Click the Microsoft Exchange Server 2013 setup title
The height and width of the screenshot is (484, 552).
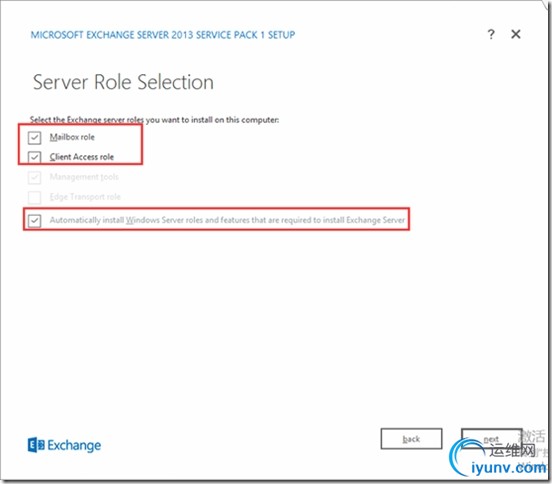point(163,35)
